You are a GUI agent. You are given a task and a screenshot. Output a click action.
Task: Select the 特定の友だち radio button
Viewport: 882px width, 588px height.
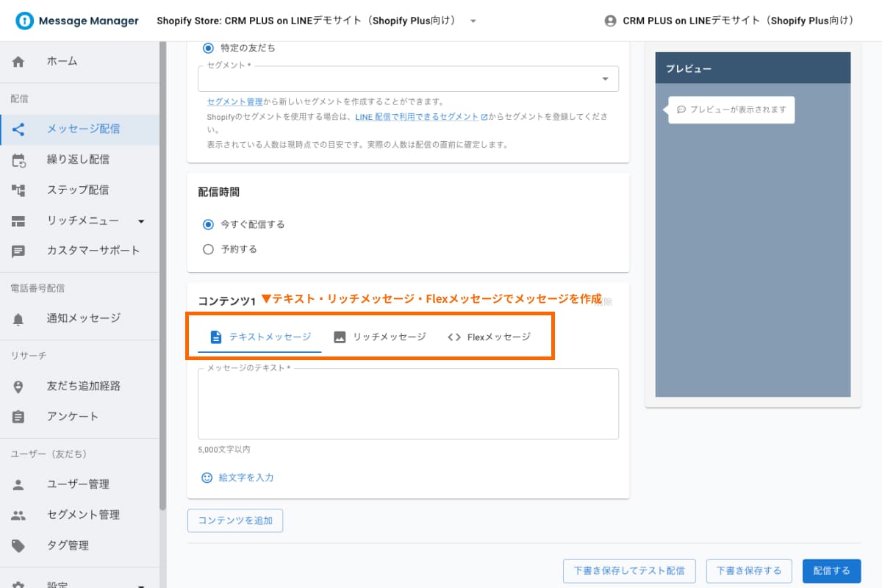point(208,48)
